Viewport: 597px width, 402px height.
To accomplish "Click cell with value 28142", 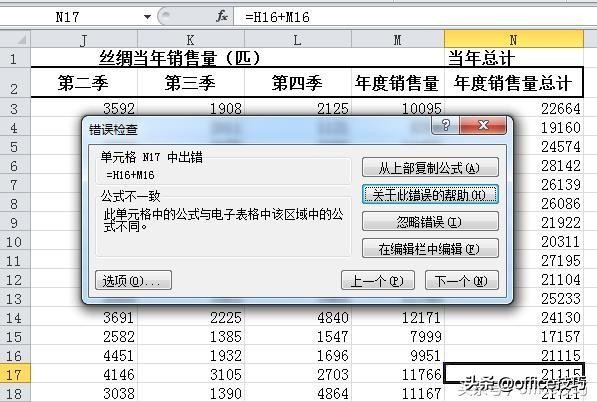I will [x=548, y=166].
